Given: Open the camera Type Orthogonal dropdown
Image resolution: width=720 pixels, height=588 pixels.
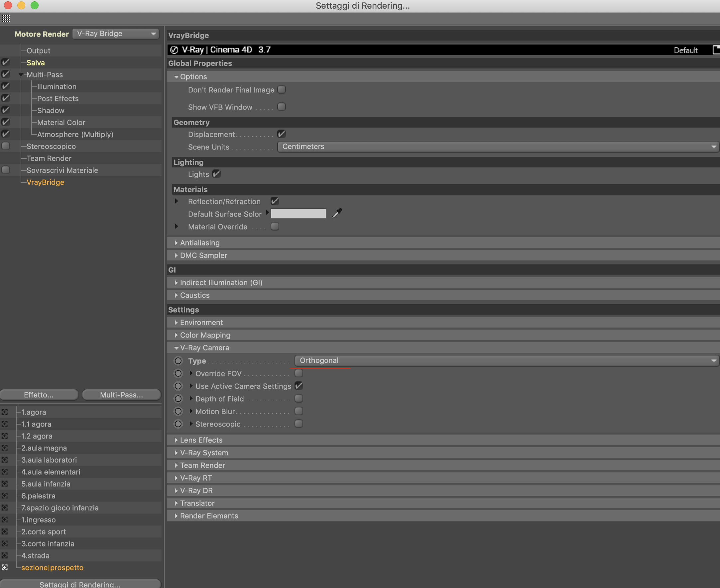Looking at the screenshot, I should click(507, 361).
